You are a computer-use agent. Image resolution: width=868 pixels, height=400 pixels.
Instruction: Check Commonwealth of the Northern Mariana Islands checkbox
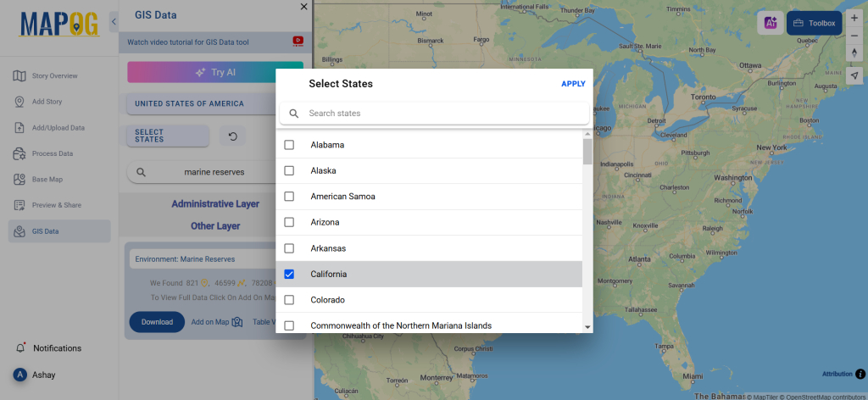point(289,326)
